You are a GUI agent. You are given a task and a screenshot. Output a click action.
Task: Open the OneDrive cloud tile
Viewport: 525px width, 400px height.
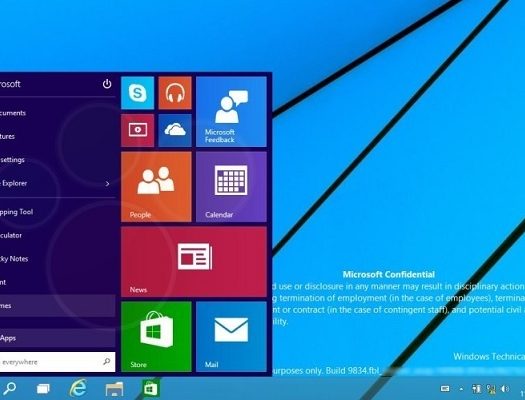(175, 130)
